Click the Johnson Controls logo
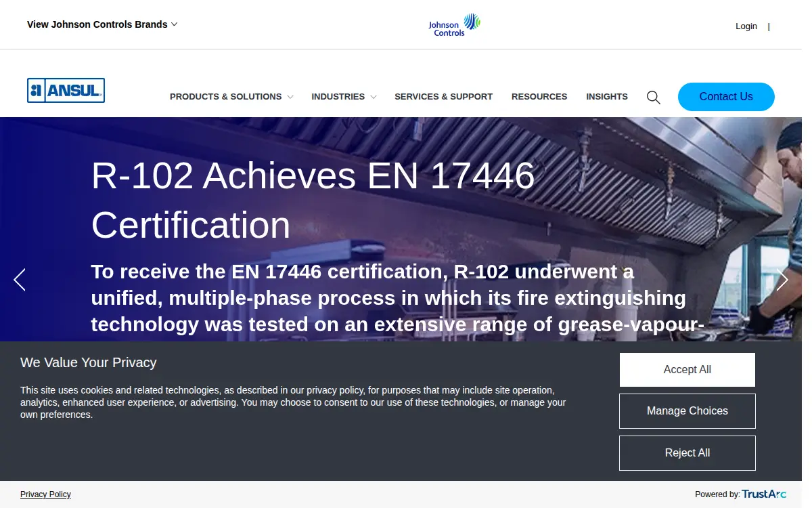This screenshot has width=812, height=508. coord(454,24)
